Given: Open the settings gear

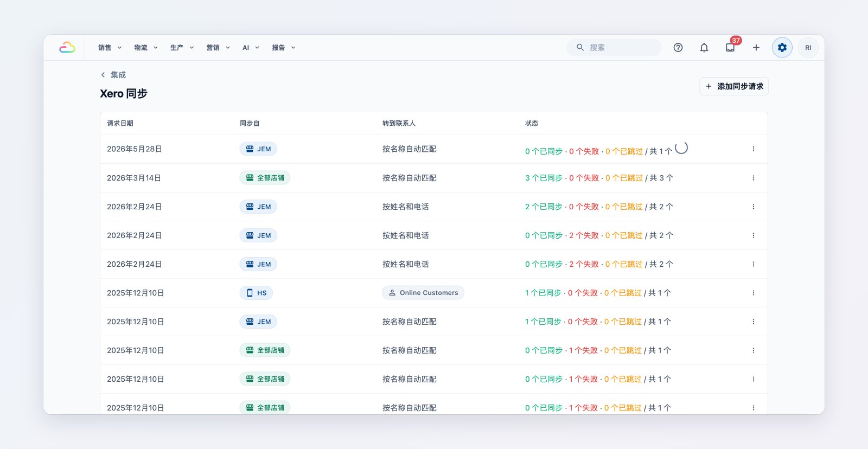Looking at the screenshot, I should pyautogui.click(x=782, y=48).
